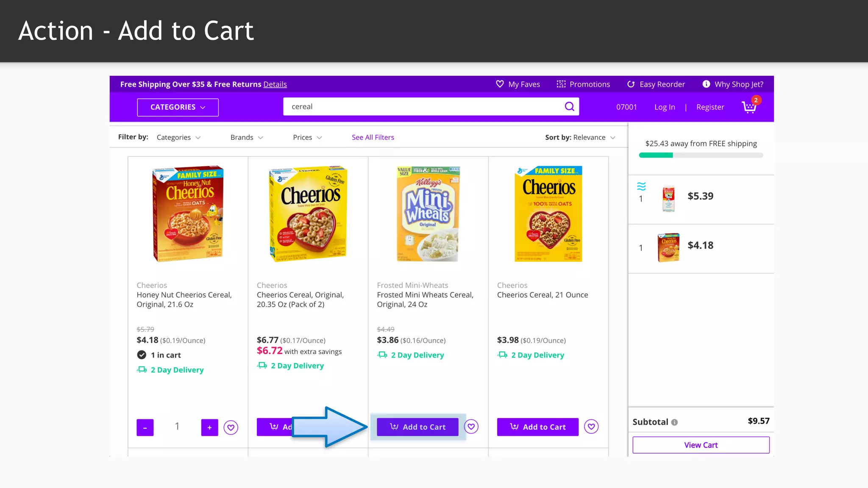
Task: Click the search magnifier icon
Action: pos(570,106)
